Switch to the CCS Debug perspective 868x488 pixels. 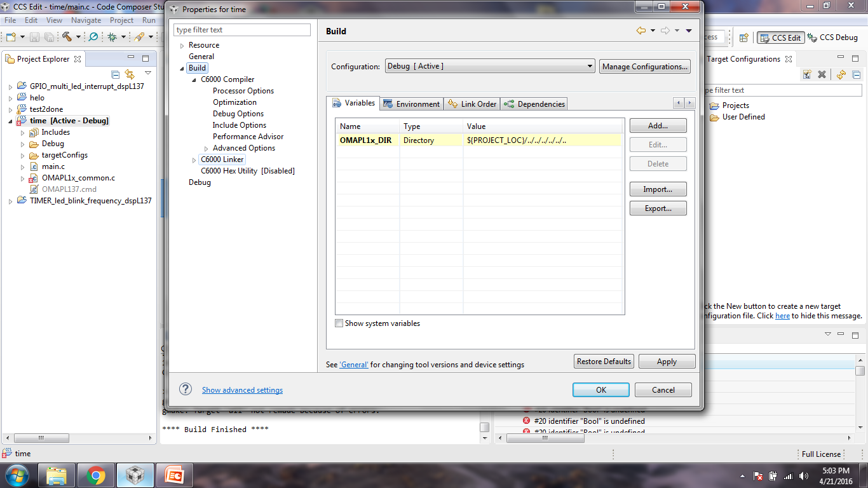832,37
